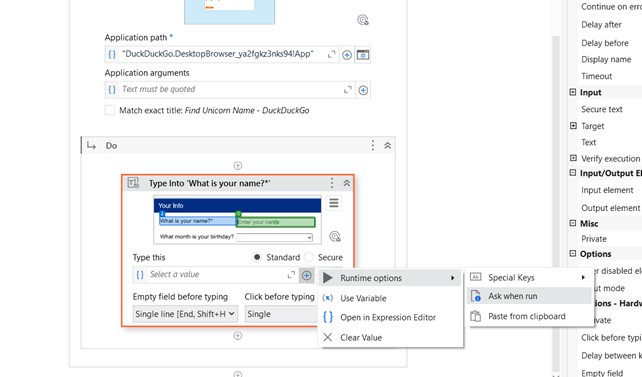Collapse the Options property group
Screen dimensions: 642x377
[573, 253]
